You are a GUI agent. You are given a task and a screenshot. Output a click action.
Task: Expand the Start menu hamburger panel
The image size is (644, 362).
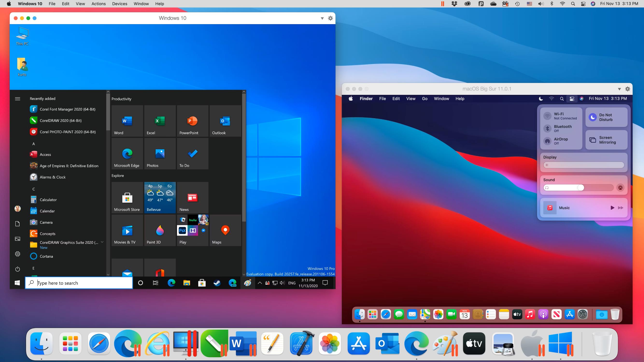pyautogui.click(x=17, y=98)
